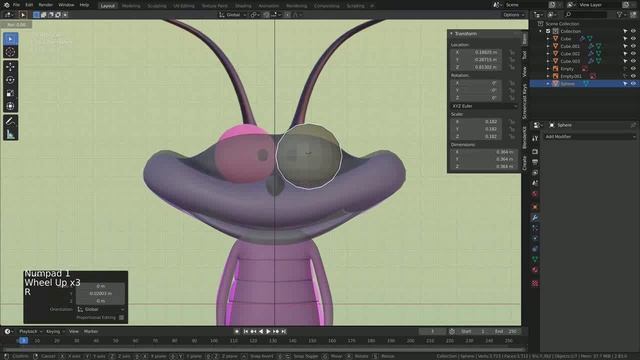
Task: Toggle visibility eye for Cube.003
Action: click(x=633, y=61)
